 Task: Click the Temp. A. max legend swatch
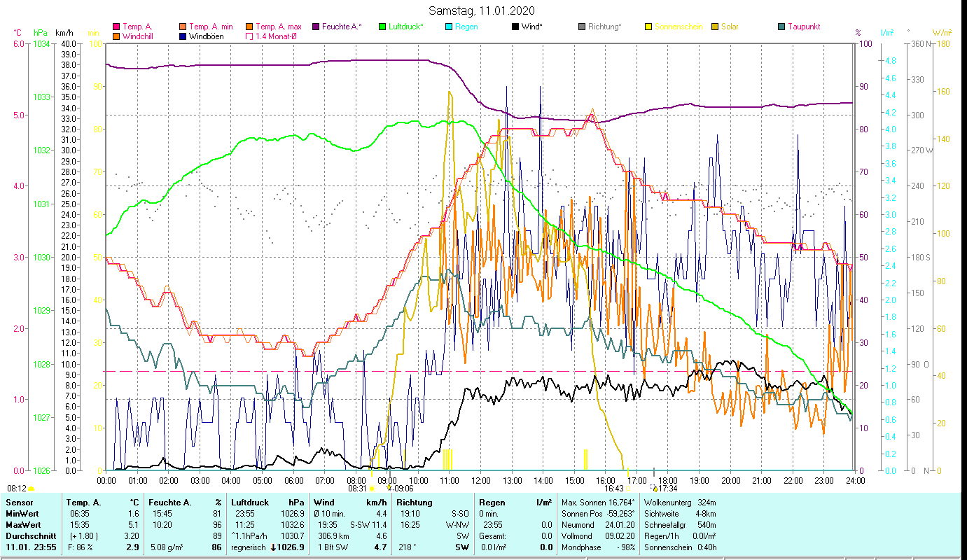(249, 27)
